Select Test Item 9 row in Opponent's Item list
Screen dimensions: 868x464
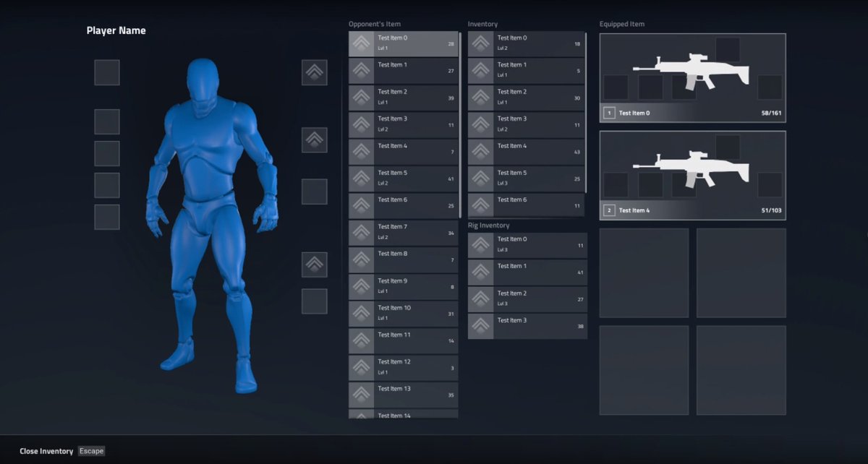click(403, 287)
